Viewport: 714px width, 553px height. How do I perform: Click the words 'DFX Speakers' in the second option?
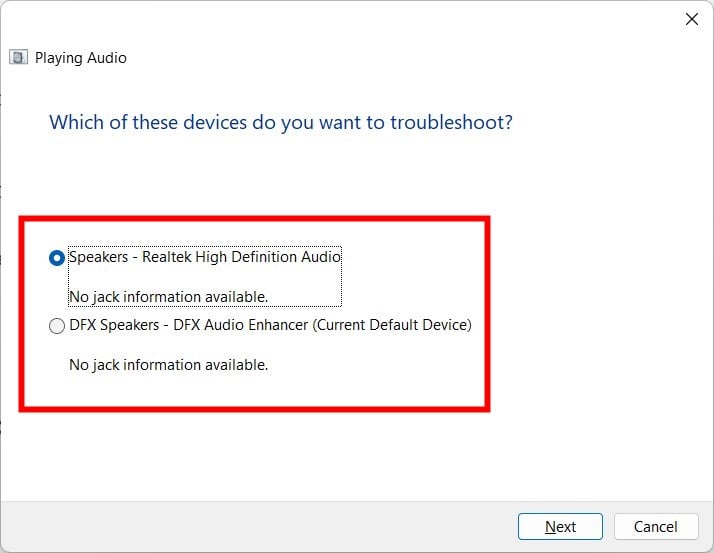click(114, 325)
